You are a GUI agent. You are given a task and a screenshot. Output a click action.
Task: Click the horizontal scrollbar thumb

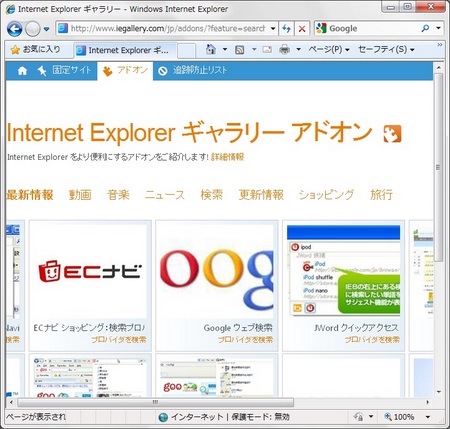155,402
